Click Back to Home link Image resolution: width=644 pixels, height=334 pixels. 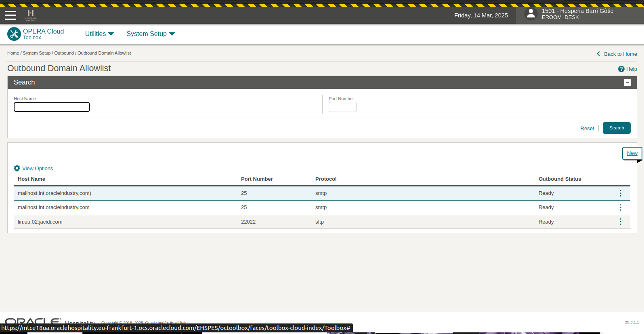[620, 54]
